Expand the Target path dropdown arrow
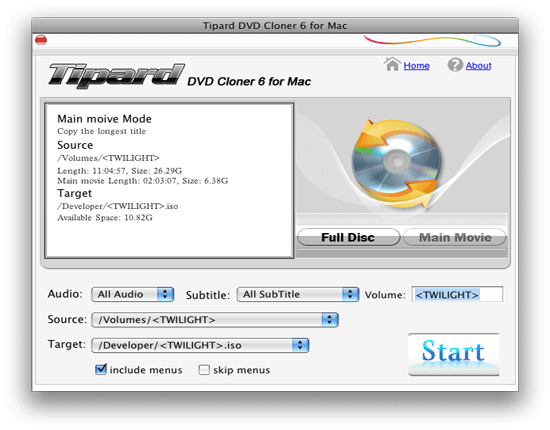550x430 pixels. (300, 345)
